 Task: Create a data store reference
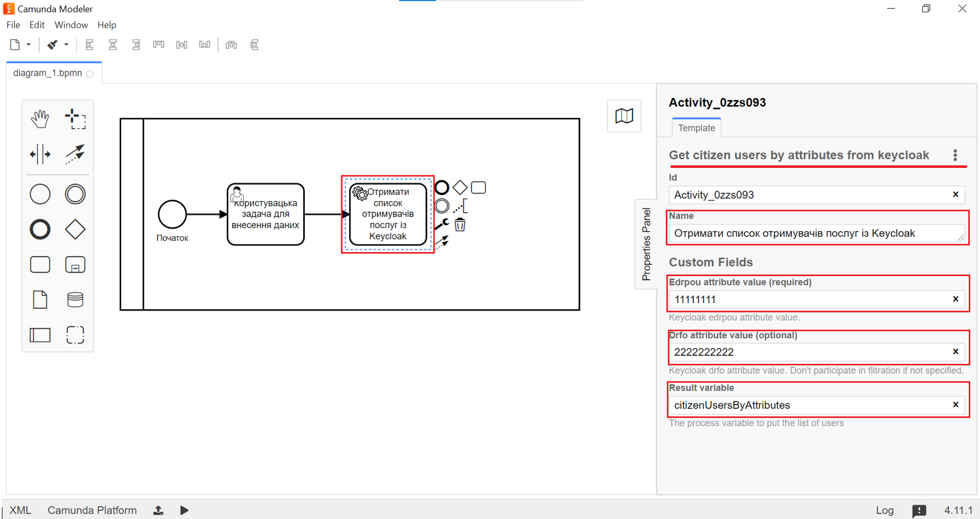[x=75, y=299]
